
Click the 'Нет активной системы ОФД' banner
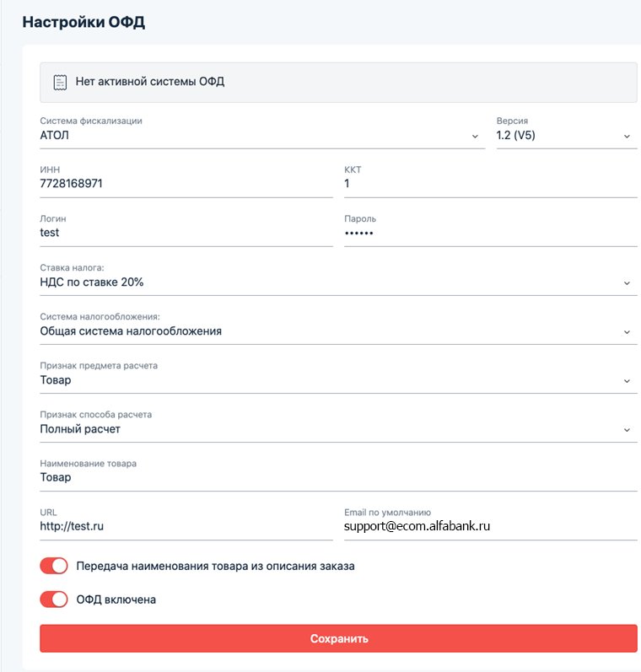tap(338, 83)
